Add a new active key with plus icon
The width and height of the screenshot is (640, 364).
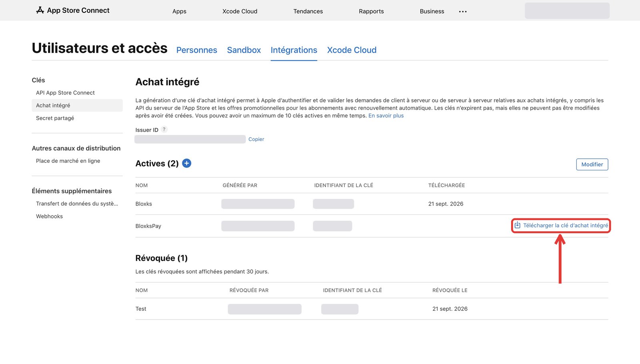coord(186,163)
